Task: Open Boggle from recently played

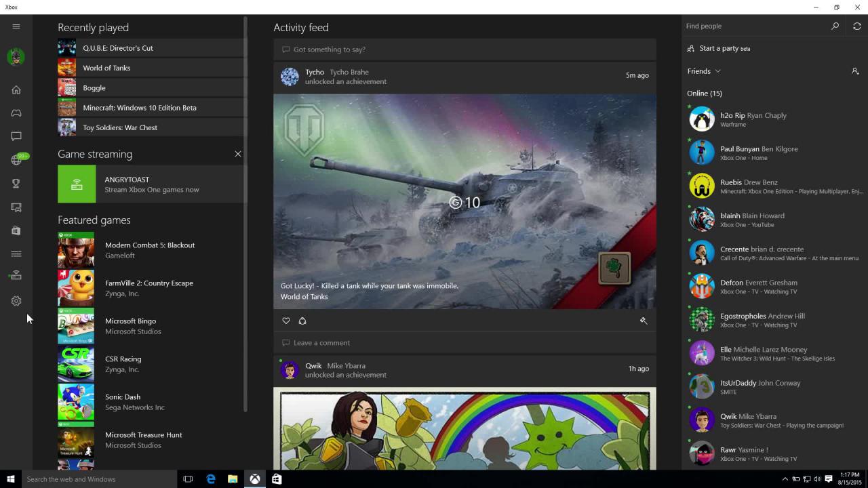Action: [152, 87]
